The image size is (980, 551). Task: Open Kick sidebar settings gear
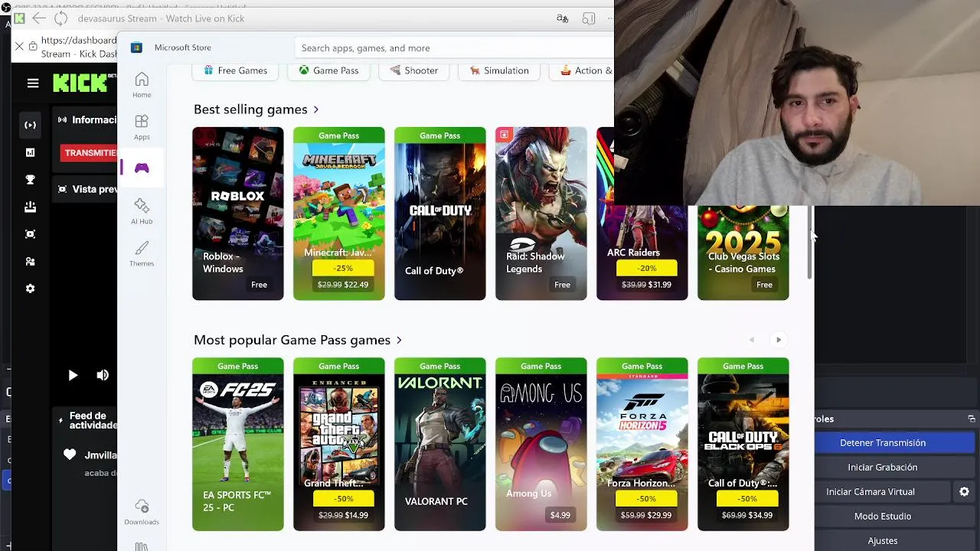30,289
